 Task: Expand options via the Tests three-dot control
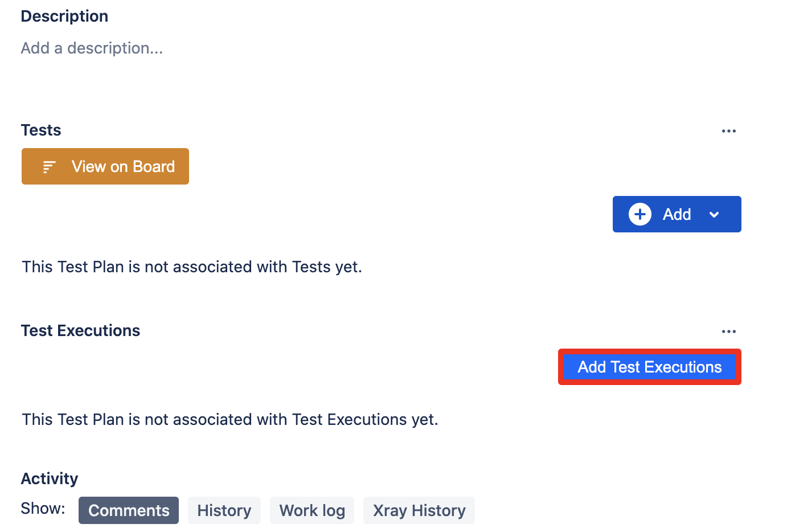(x=729, y=130)
